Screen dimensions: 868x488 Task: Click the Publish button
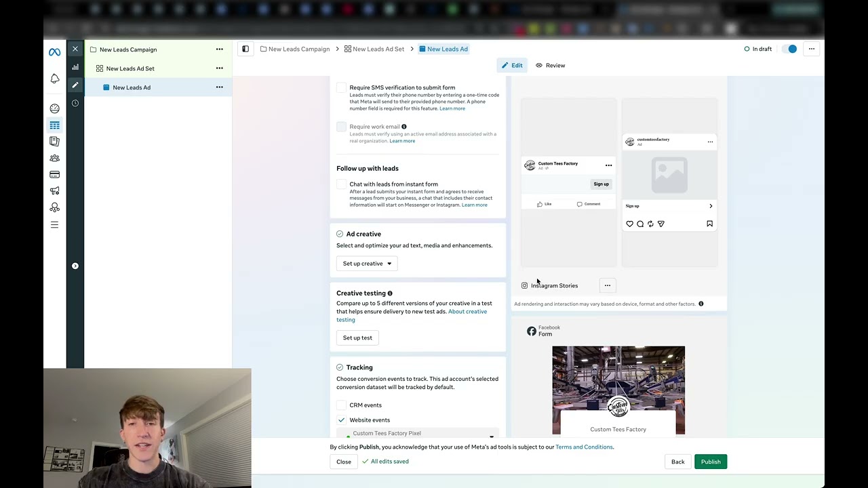click(711, 462)
